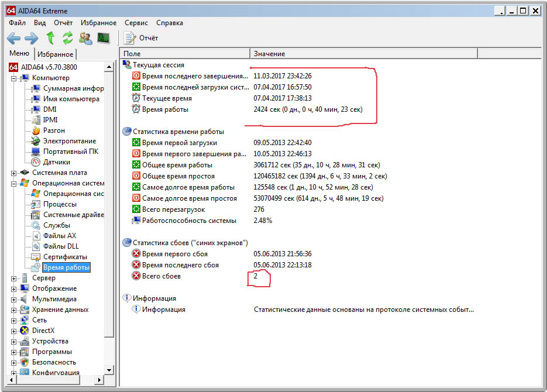Open the system monitor graph icon
The image size is (547, 392).
(x=104, y=38)
